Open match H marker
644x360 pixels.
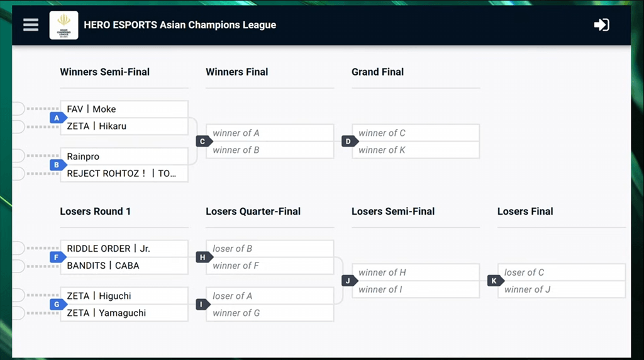[x=204, y=257]
